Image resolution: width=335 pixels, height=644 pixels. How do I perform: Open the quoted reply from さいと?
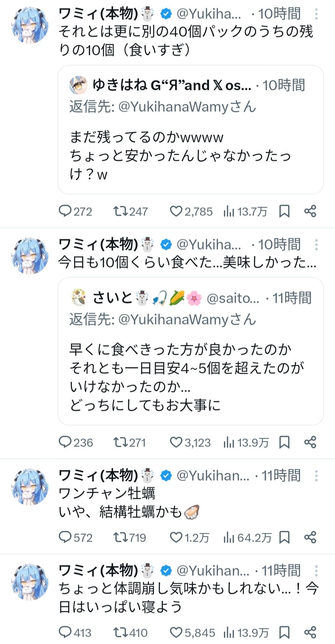click(x=191, y=351)
